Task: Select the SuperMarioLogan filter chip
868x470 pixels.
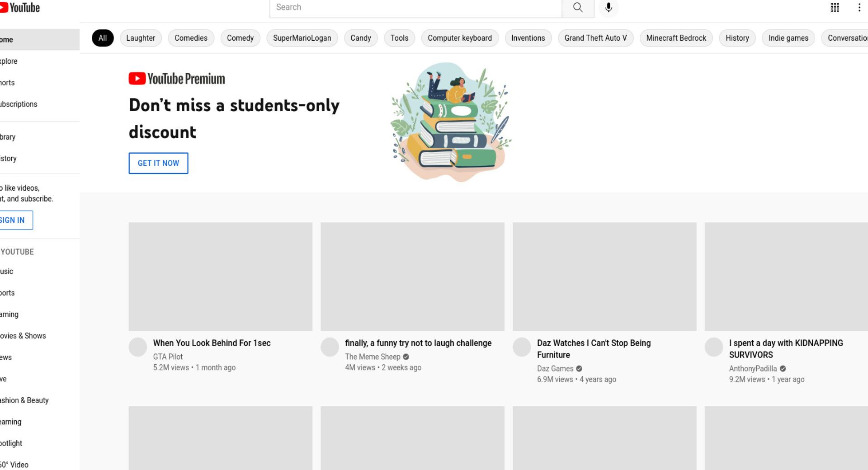Action: (x=302, y=38)
